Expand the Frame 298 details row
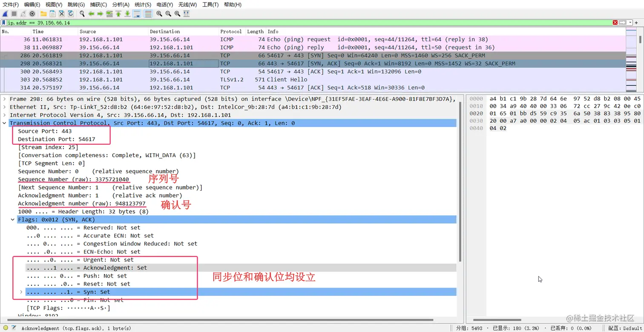Image resolution: width=644 pixels, height=332 pixels. click(x=5, y=99)
